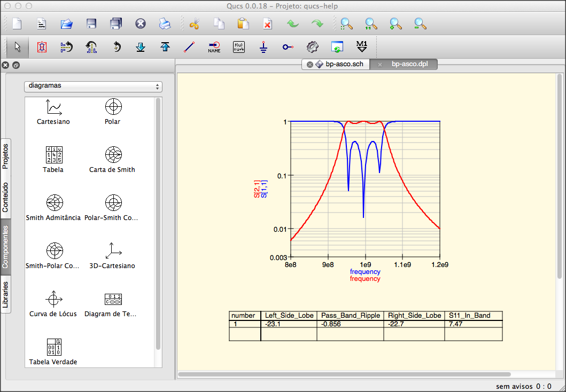Set marker using M1 icon
566x392 pixels.
(361, 46)
